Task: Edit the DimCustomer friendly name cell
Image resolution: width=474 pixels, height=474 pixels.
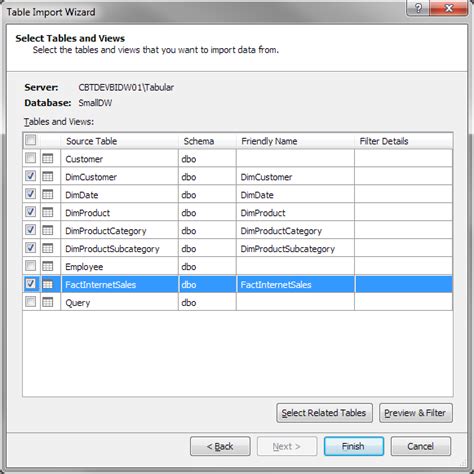Action: [295, 177]
